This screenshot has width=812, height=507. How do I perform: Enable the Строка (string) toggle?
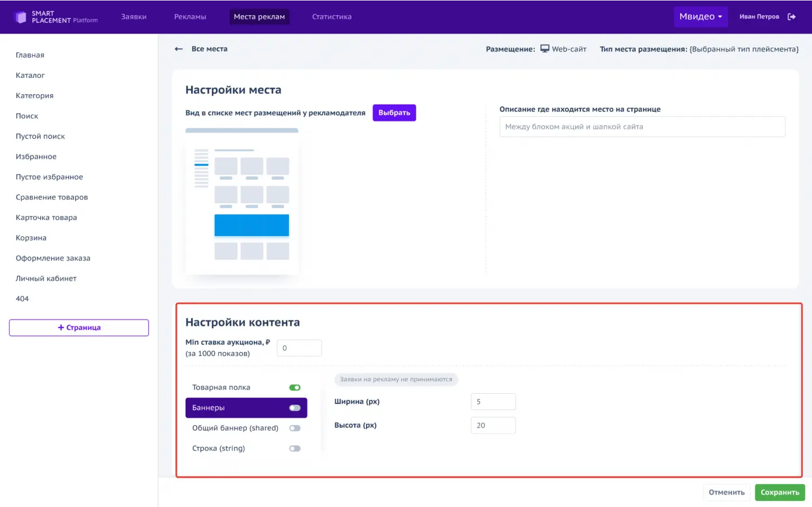click(x=294, y=448)
